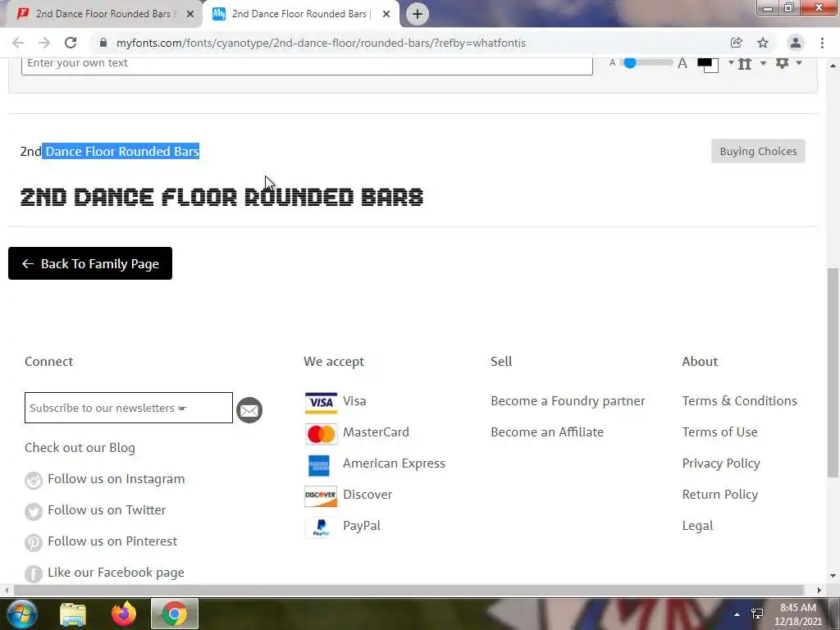840x630 pixels.
Task: Go back using browser back arrow
Action: [18, 43]
